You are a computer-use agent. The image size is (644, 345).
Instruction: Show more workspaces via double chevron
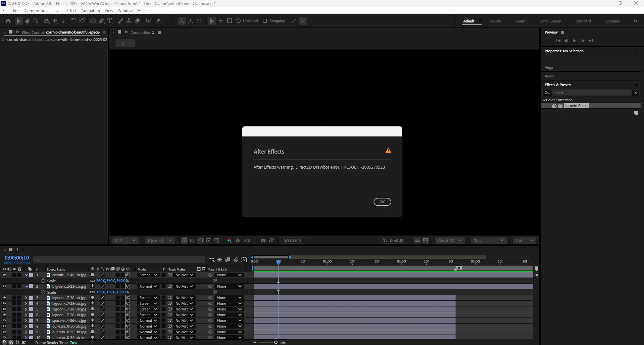(x=635, y=21)
